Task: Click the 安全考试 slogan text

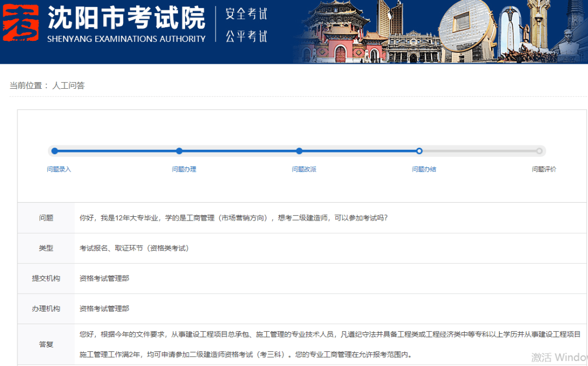Action: point(247,14)
